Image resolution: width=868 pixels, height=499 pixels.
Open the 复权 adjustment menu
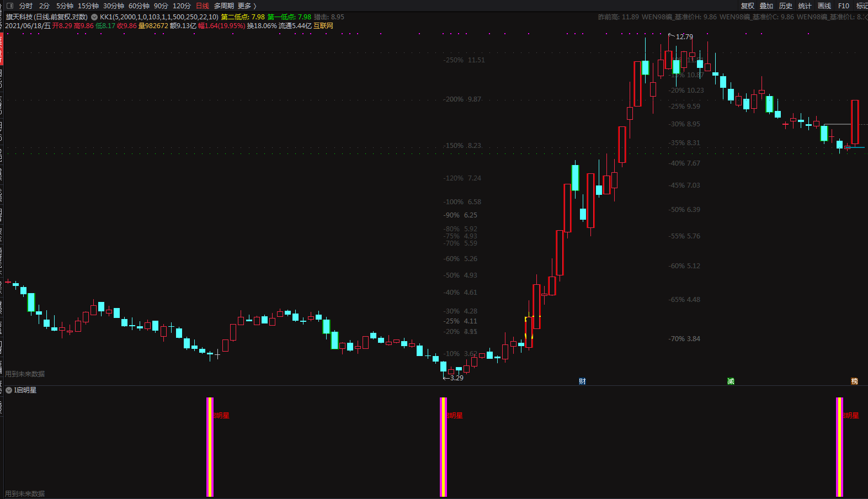747,6
